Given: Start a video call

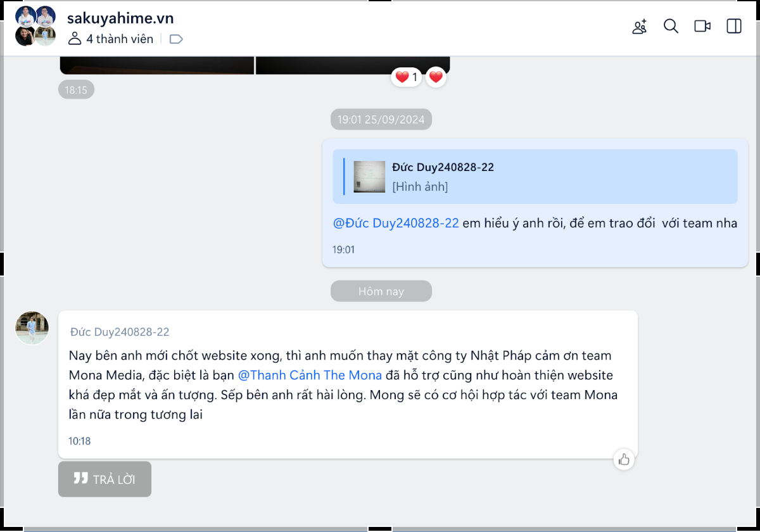Looking at the screenshot, I should [702, 27].
